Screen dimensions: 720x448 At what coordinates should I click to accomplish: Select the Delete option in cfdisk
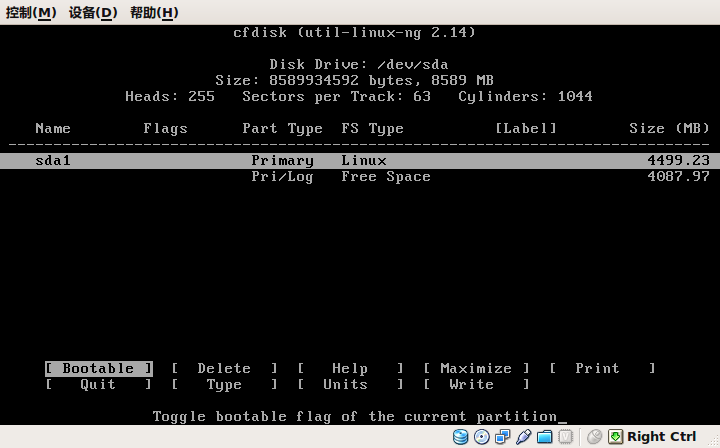[225, 369]
